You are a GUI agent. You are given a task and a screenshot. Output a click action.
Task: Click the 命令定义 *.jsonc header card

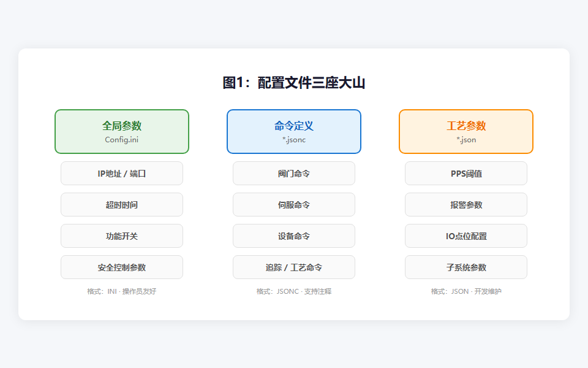tap(294, 131)
